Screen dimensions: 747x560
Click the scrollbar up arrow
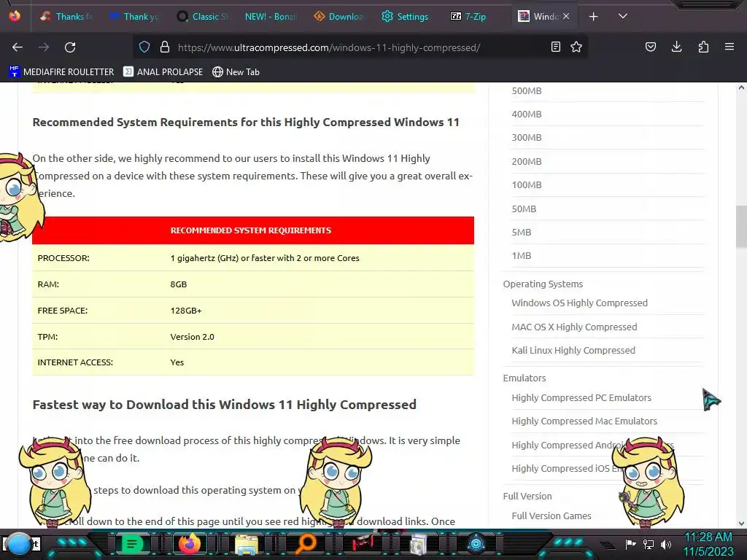tap(741, 88)
